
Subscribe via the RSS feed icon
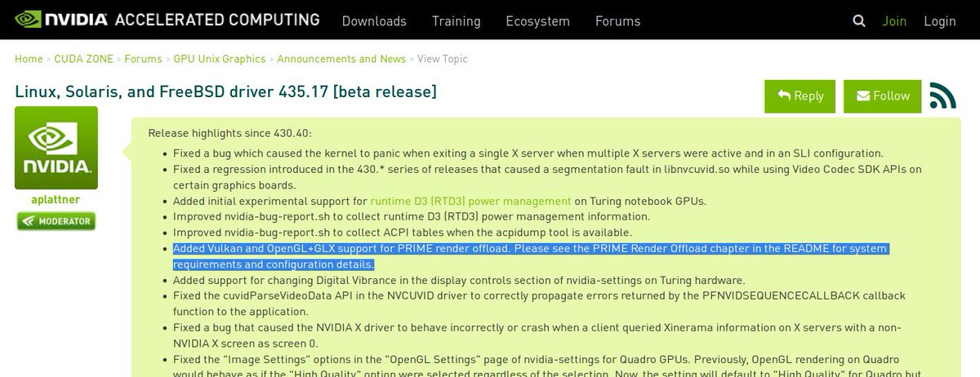pyautogui.click(x=943, y=95)
